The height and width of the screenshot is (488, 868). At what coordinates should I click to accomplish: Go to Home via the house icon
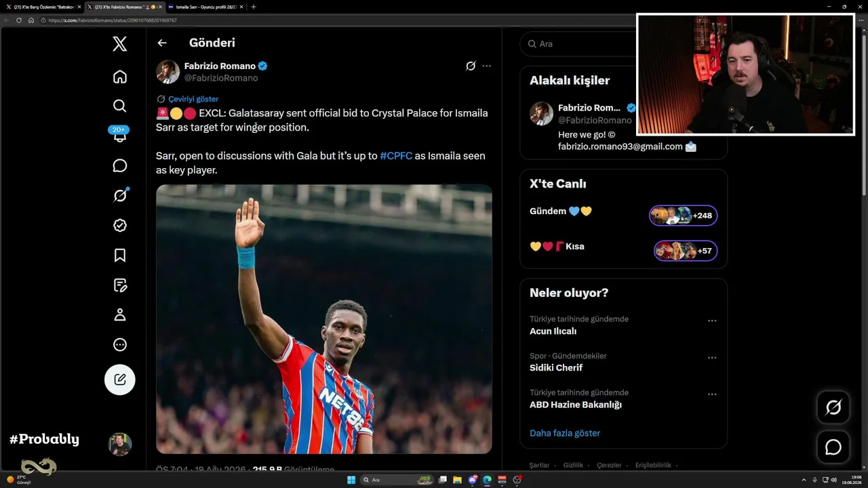pyautogui.click(x=120, y=77)
